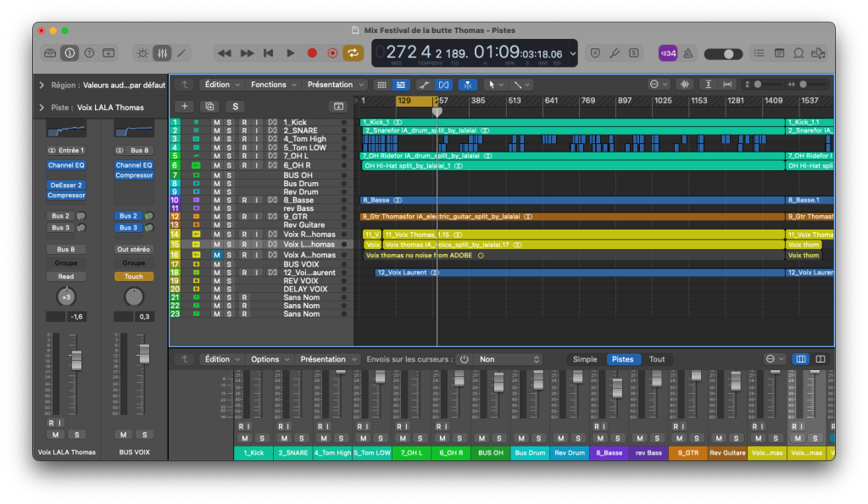Toggle the purple count-in 1234 button
This screenshot has height=504, width=868.
(x=667, y=53)
